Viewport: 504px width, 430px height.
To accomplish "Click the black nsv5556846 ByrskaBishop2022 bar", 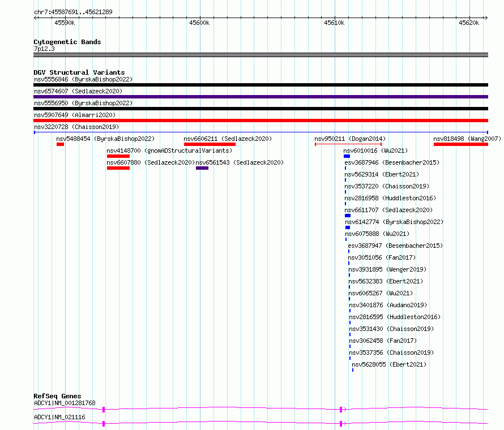I will click(260, 85).
